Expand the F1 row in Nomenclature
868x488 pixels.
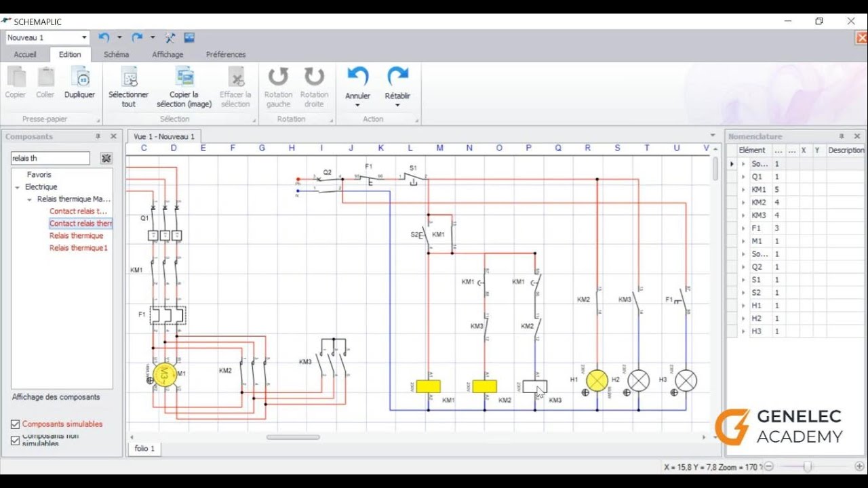tap(743, 228)
